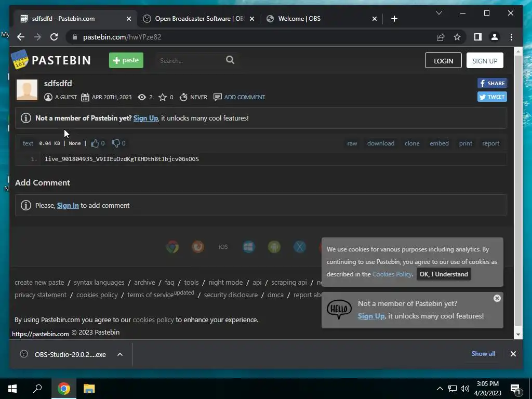
Task: Click OK, I Understand for cookies
Action: (444, 274)
